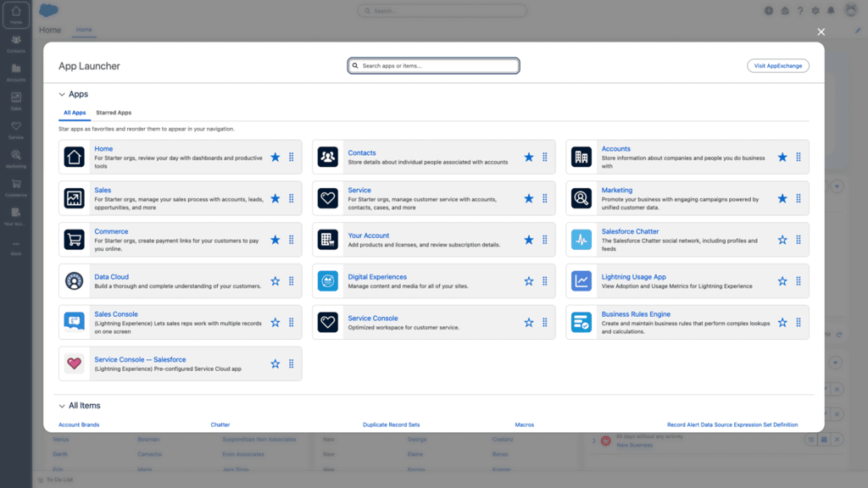Click Contacts in the left sidebar

tap(16, 44)
